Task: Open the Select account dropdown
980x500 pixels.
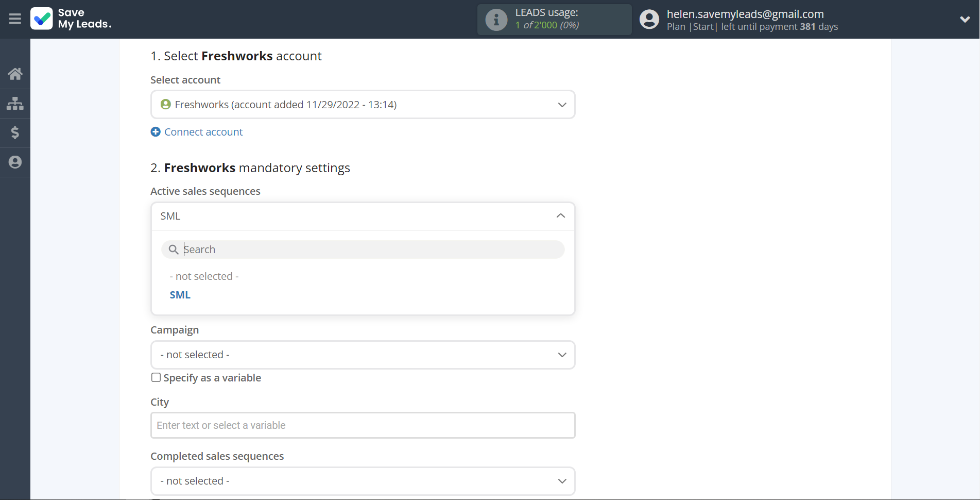Action: (x=363, y=105)
